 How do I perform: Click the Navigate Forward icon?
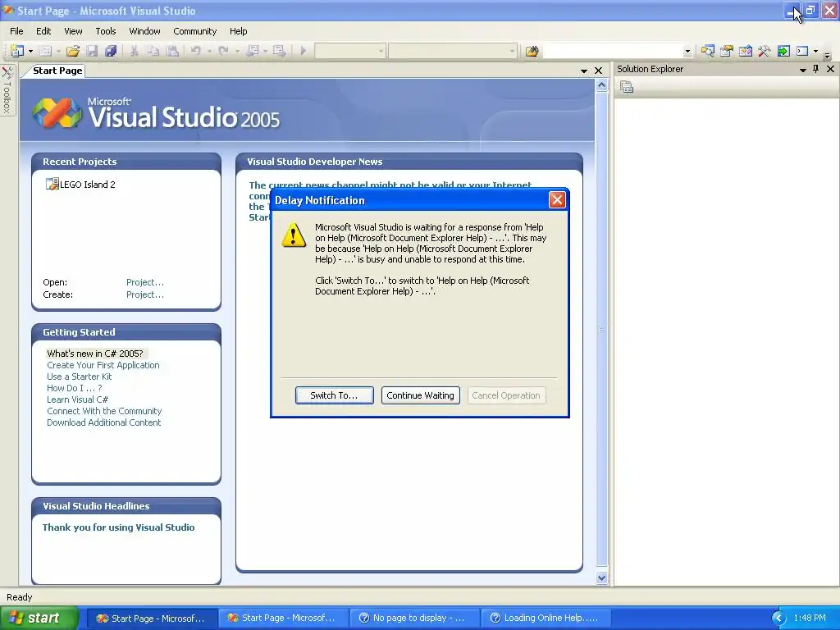coord(279,51)
